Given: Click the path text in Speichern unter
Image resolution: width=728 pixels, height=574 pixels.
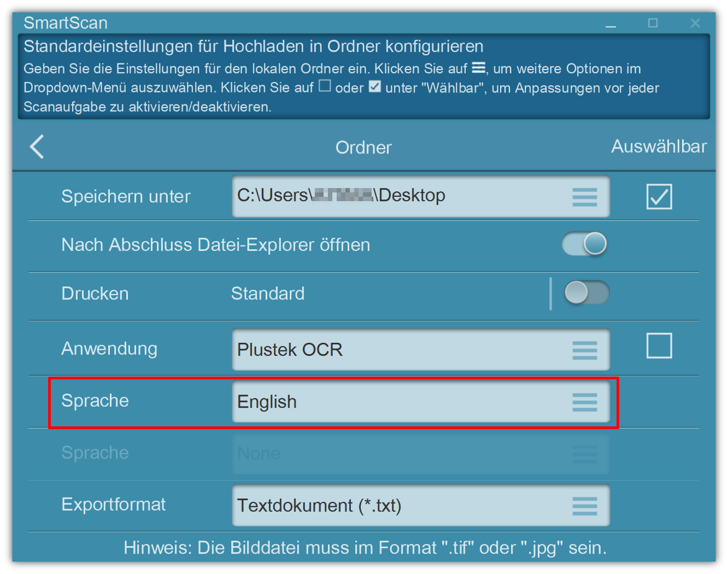Looking at the screenshot, I should click(341, 196).
